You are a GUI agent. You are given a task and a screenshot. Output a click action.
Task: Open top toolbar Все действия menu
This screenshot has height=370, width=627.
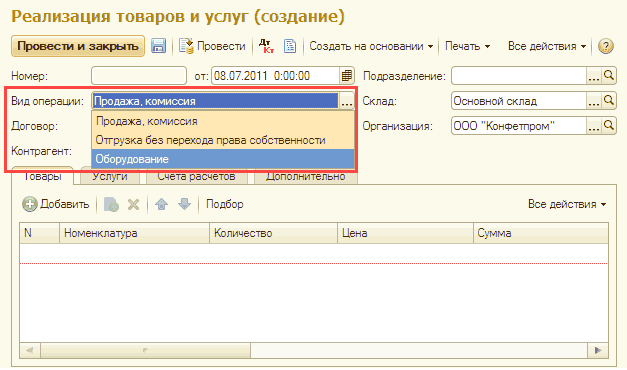547,46
